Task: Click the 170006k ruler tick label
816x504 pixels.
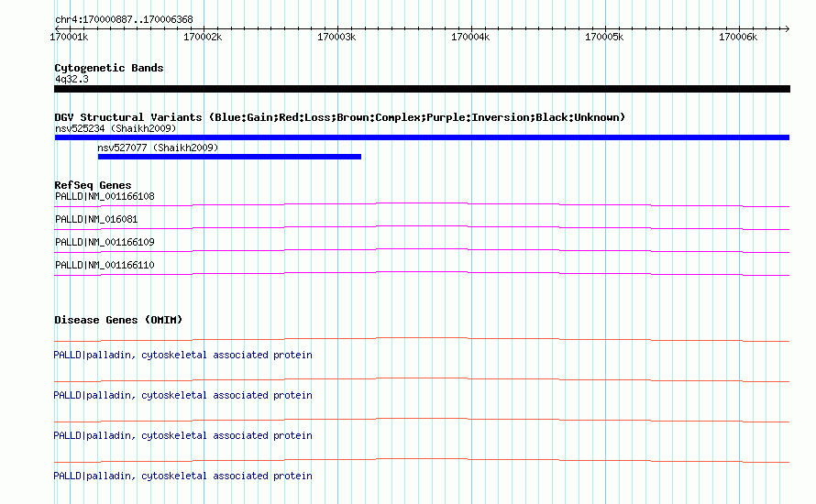Action: click(738, 37)
